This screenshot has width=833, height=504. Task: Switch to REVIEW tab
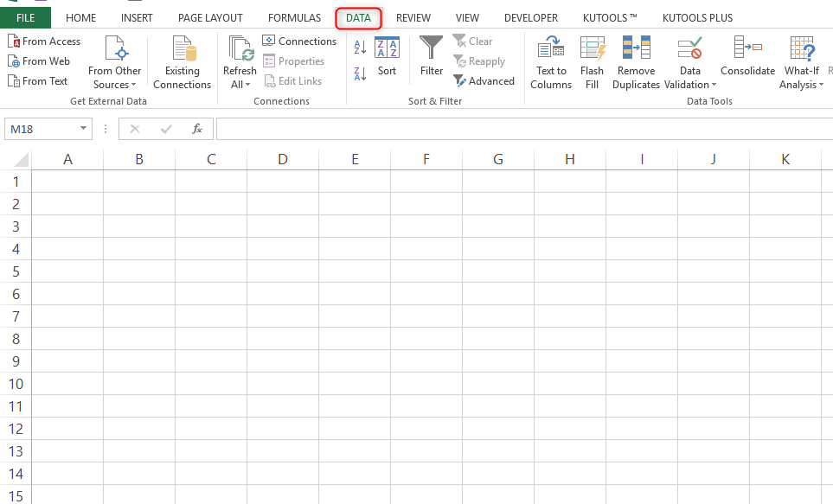click(413, 18)
